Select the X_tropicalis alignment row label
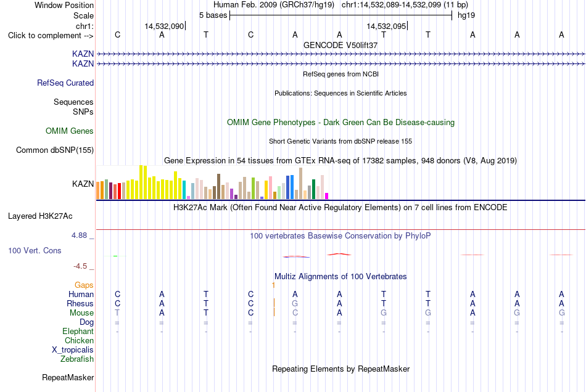Screen dimensions: 586x392 (x=73, y=350)
